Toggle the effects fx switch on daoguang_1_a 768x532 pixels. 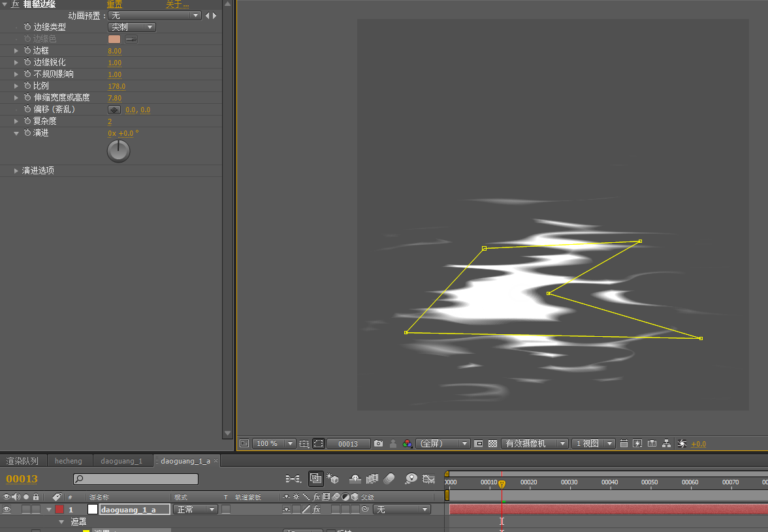pos(316,510)
